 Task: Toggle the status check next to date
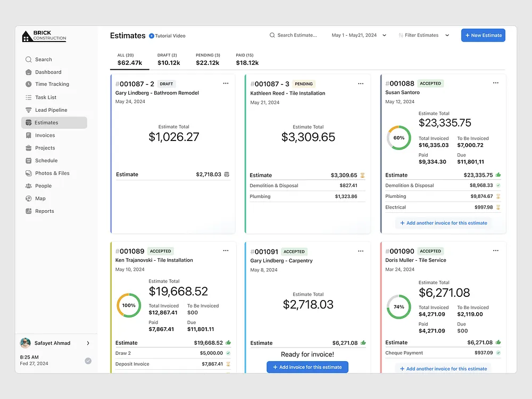point(88,361)
